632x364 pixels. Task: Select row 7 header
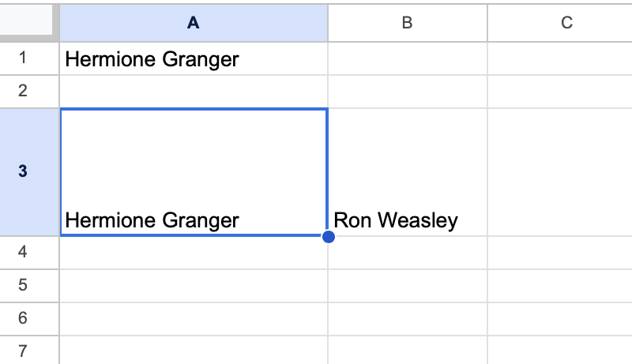[x=22, y=350]
